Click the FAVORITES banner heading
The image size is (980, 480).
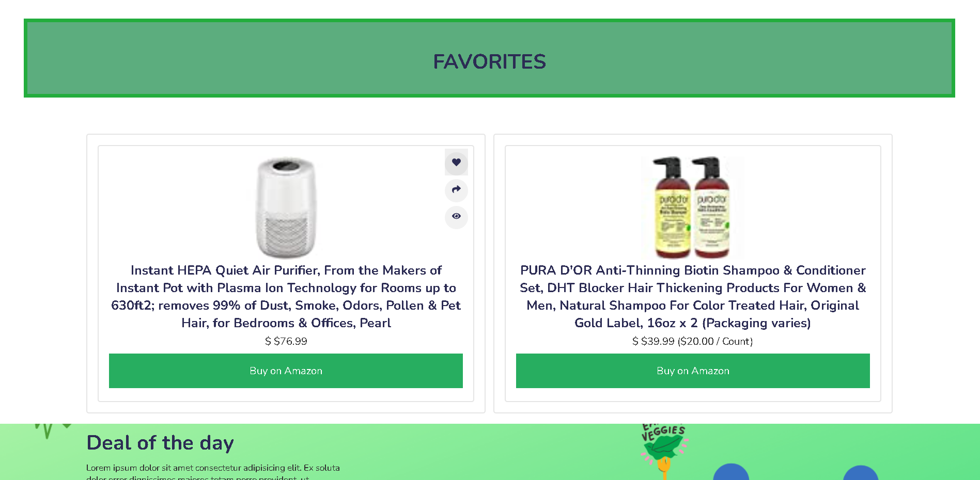(x=489, y=62)
